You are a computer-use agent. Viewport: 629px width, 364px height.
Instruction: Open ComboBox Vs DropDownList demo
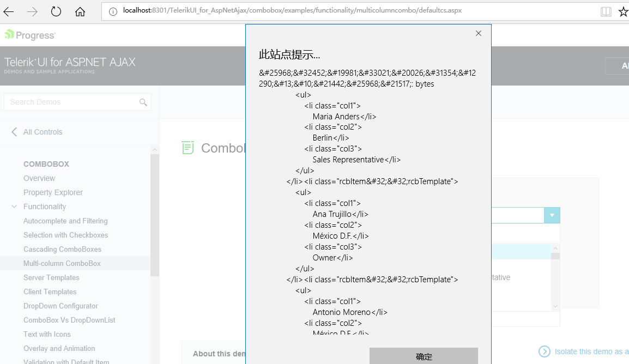(69, 320)
